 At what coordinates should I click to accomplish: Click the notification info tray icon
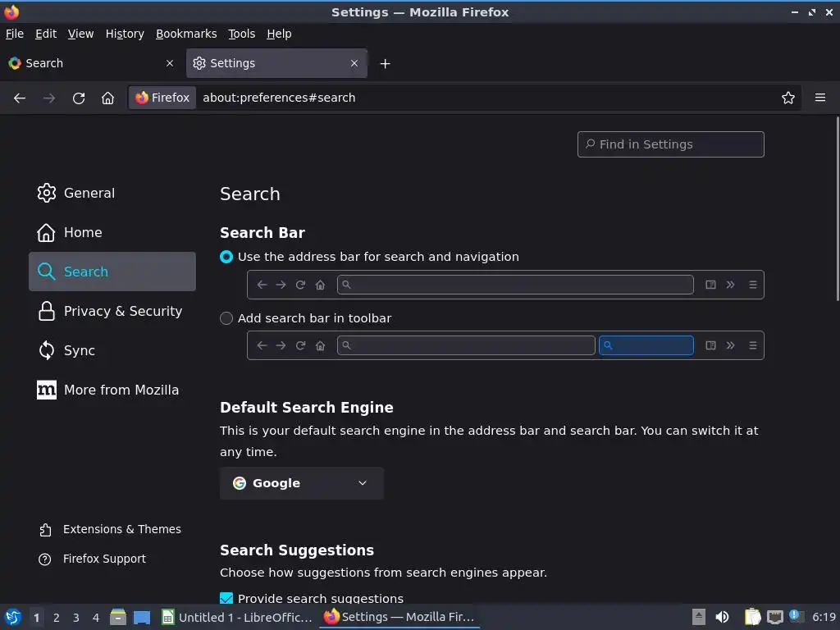pyautogui.click(x=796, y=616)
